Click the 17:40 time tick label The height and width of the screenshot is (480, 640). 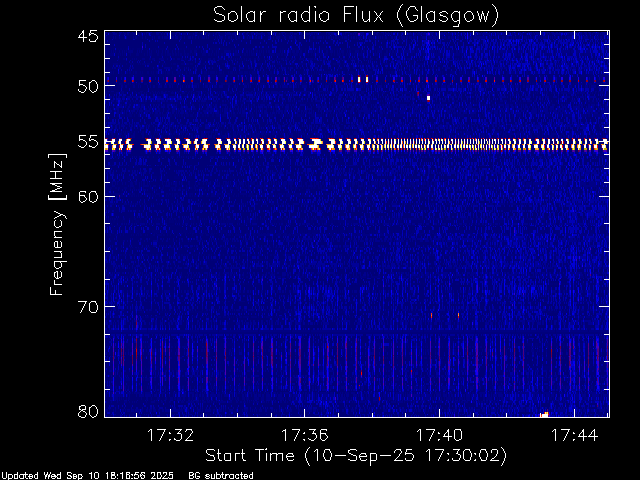tap(440, 435)
